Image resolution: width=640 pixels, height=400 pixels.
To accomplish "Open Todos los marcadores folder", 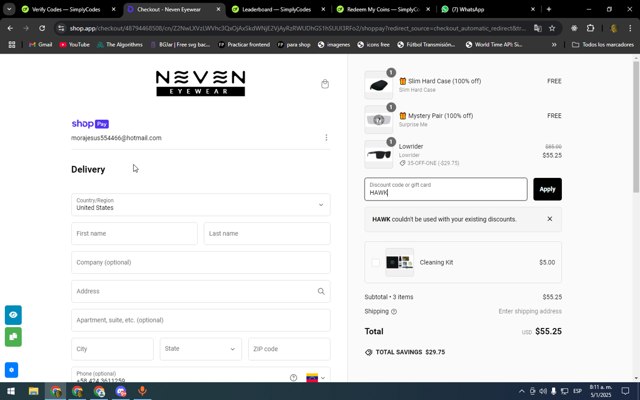I will 603,44.
